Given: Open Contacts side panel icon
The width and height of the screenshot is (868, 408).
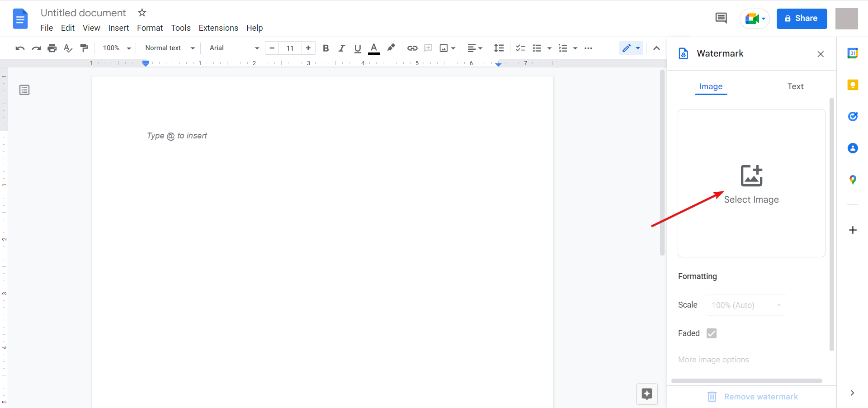Looking at the screenshot, I should tap(853, 148).
